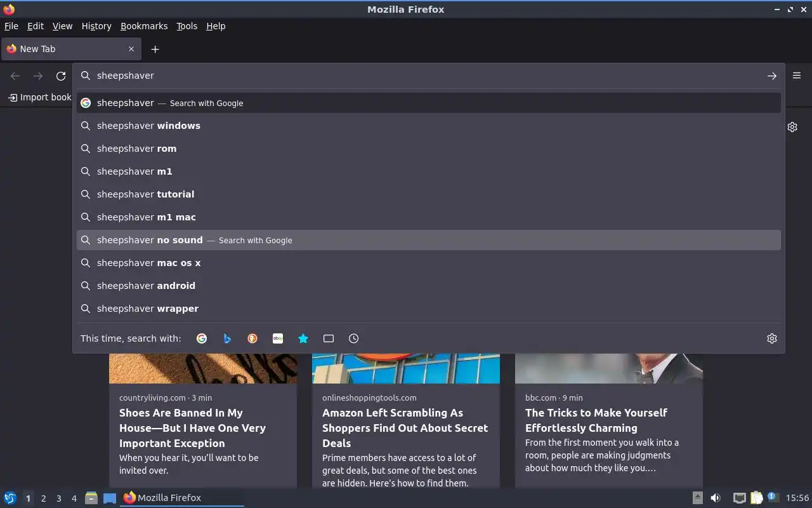Click the 15:56 taskbar clock
The width and height of the screenshot is (812, 508).
(797, 498)
